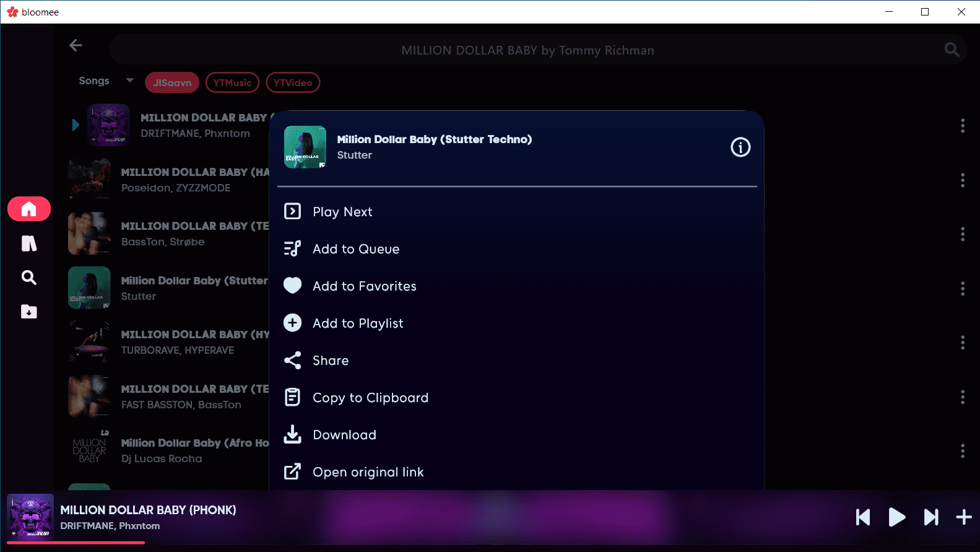Open options for BassTon, Strøbe song
The height and width of the screenshot is (552, 980).
[x=963, y=234]
